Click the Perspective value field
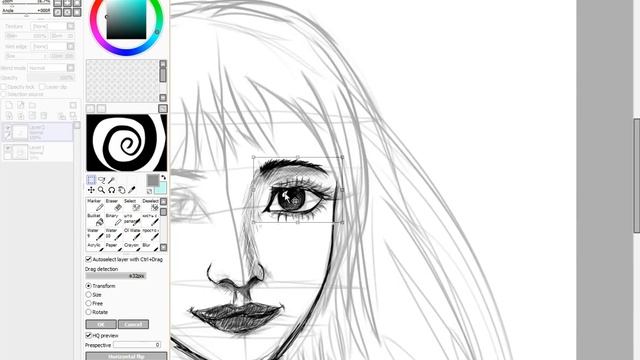 tap(137, 345)
